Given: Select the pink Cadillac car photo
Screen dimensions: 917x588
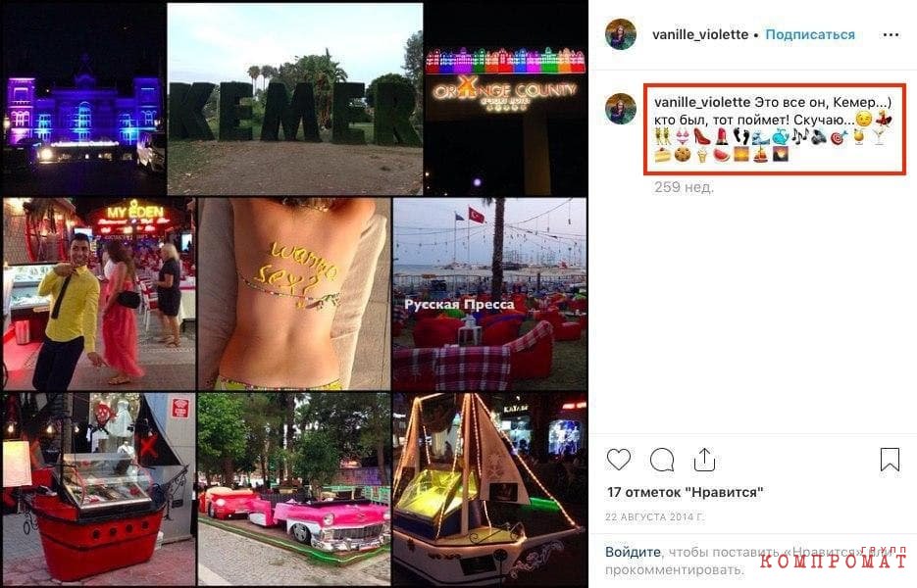Looking at the screenshot, I should tap(294, 489).
